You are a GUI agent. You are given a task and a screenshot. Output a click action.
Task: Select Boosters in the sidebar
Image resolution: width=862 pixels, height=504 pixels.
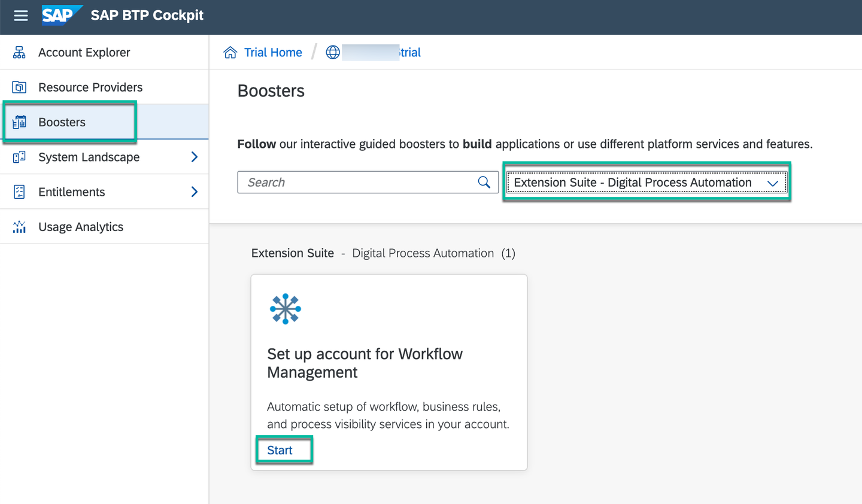click(x=104, y=122)
